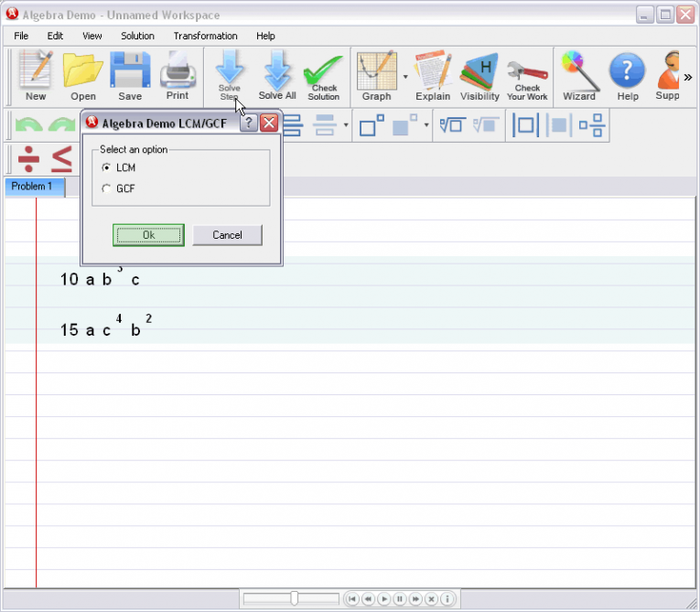
Task: Click the faded filled exponent box icon
Action: point(404,125)
